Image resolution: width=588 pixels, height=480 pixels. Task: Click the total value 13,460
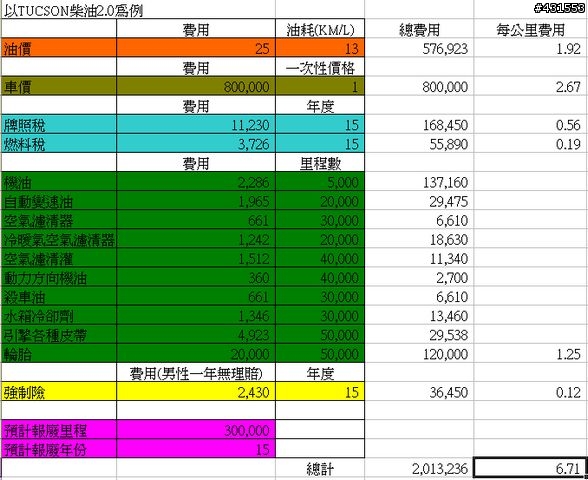pyautogui.click(x=419, y=316)
